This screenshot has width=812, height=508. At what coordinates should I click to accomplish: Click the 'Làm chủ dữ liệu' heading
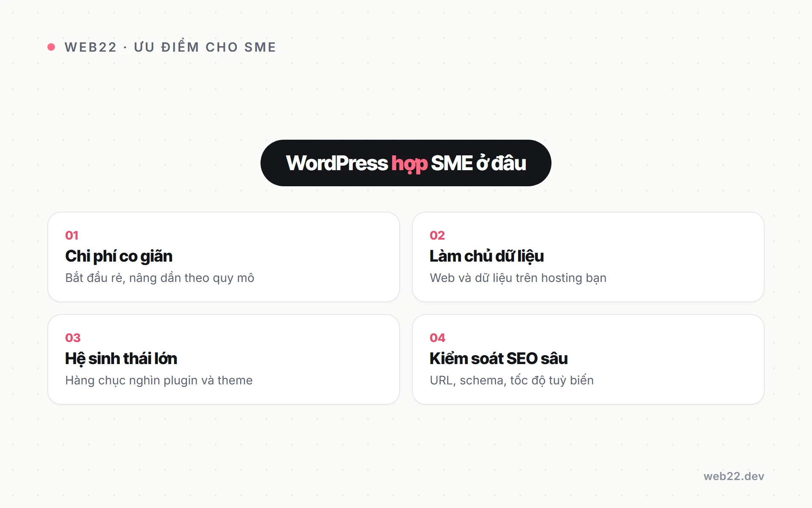tap(487, 256)
